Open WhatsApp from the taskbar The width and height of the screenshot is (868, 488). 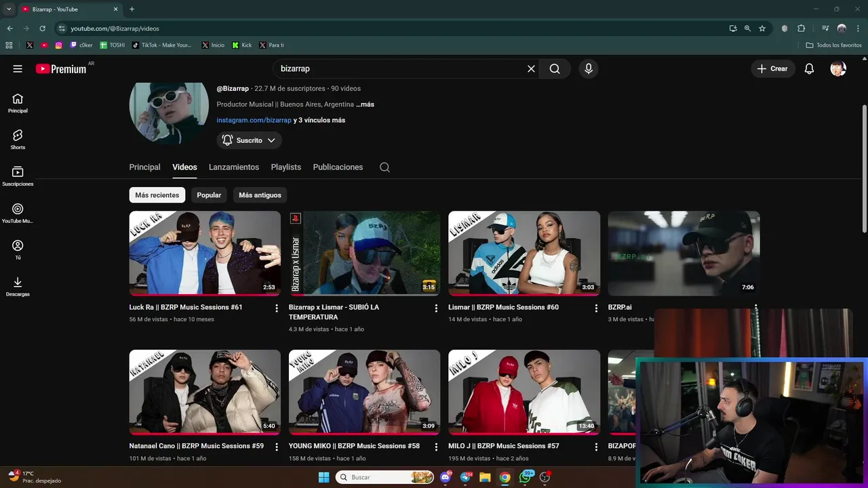tap(525, 477)
